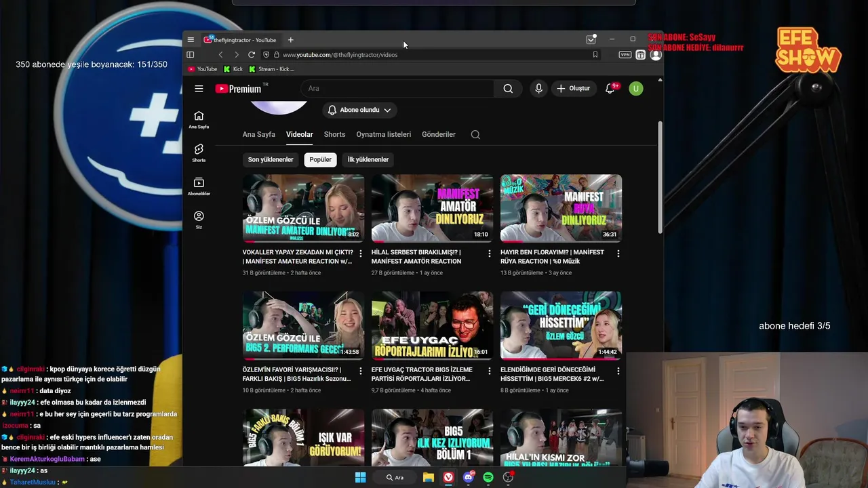Click the search magnifier button beside Ara field

508,89
